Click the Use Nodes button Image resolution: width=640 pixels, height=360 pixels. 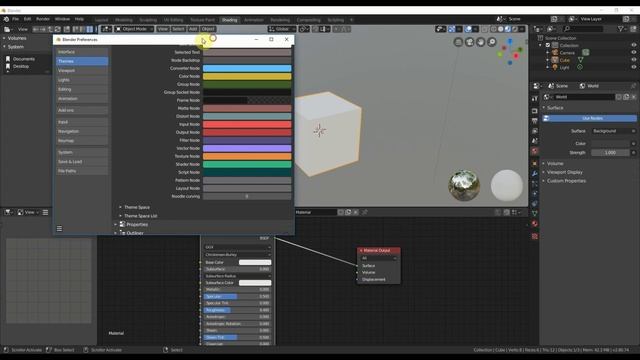pos(589,118)
